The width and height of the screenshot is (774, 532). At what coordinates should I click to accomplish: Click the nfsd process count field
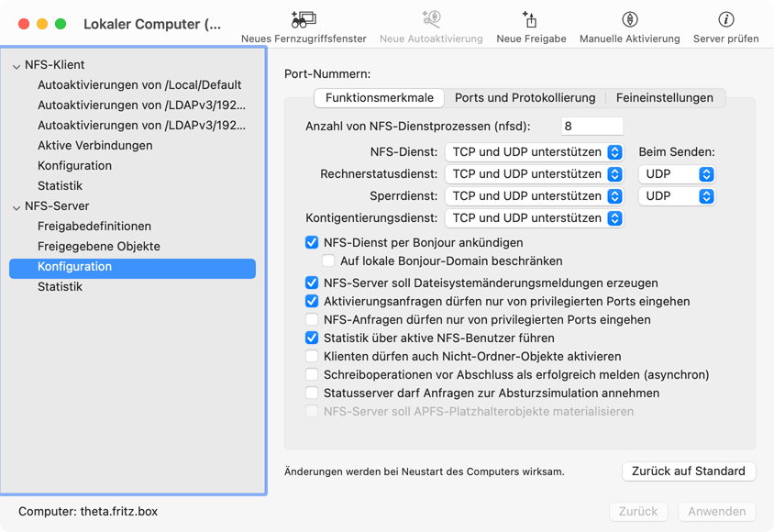click(x=592, y=127)
